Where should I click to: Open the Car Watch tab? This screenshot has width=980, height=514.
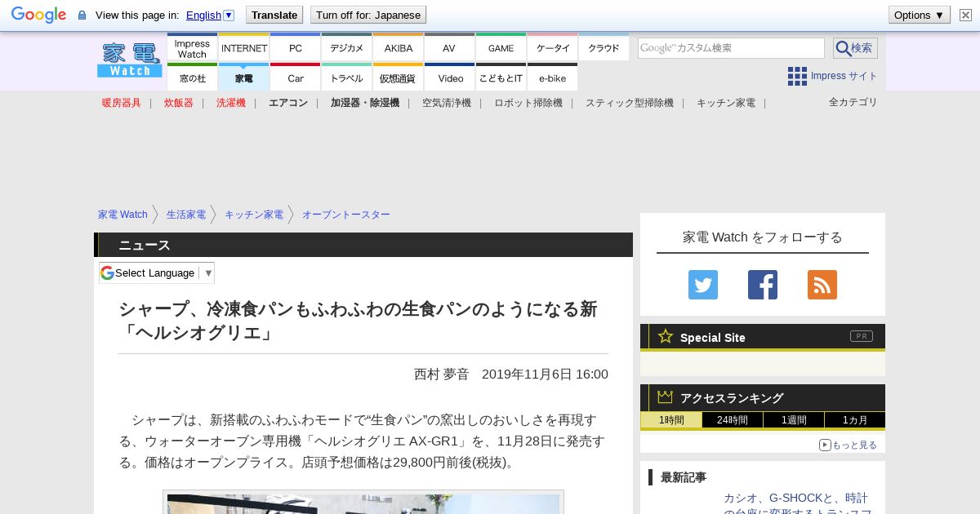coord(295,78)
